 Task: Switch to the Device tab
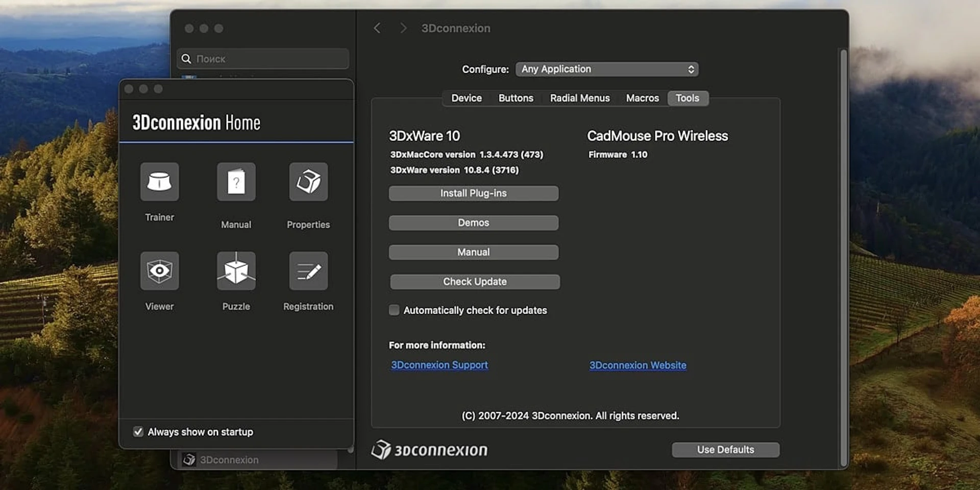(x=466, y=98)
